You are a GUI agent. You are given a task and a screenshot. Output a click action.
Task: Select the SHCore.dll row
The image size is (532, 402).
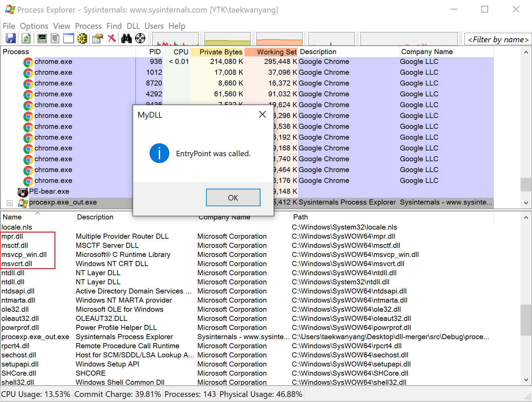coord(247,373)
